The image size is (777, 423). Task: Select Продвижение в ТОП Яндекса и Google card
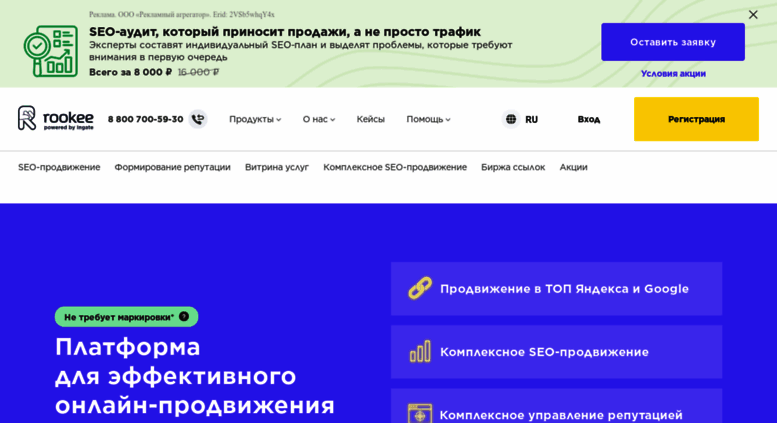click(556, 289)
